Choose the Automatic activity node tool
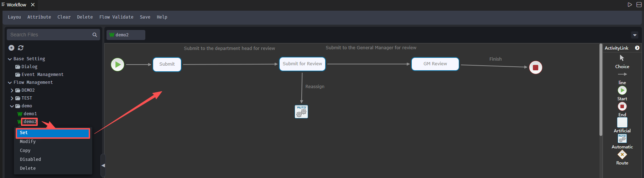 [x=622, y=138]
